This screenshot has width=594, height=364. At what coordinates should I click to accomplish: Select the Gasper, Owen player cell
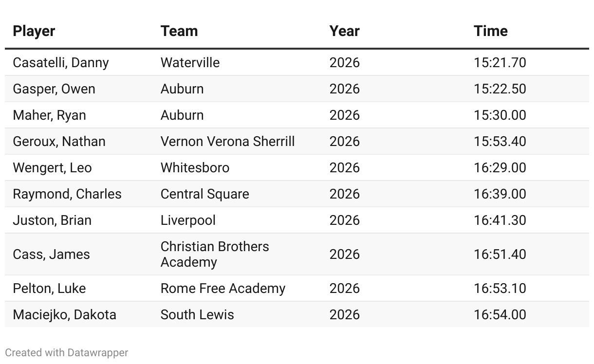click(x=54, y=89)
